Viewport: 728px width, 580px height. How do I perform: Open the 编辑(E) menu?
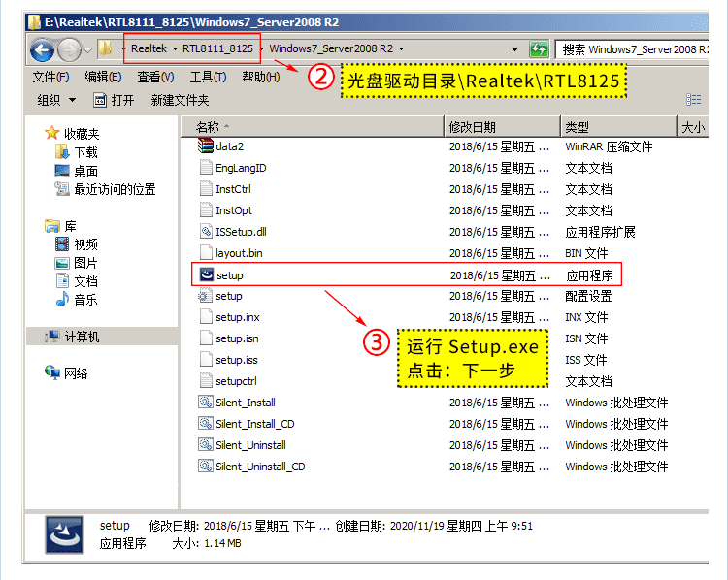[103, 77]
